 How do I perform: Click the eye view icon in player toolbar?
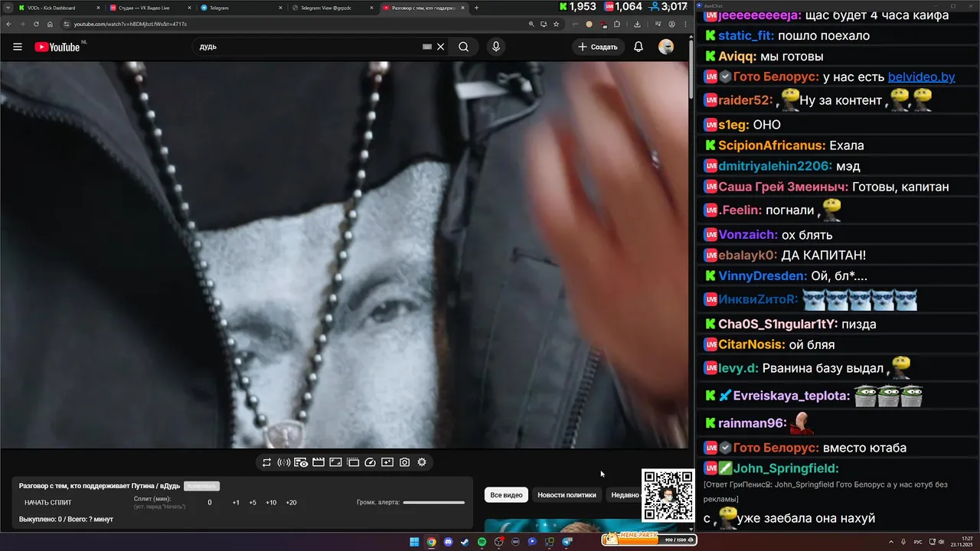(301, 462)
